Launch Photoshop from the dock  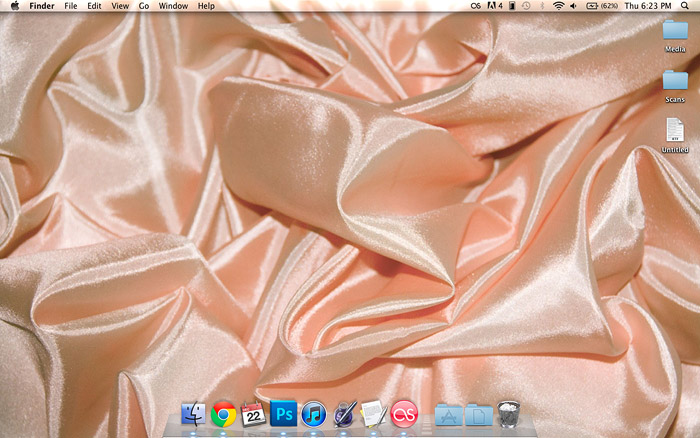point(284,413)
